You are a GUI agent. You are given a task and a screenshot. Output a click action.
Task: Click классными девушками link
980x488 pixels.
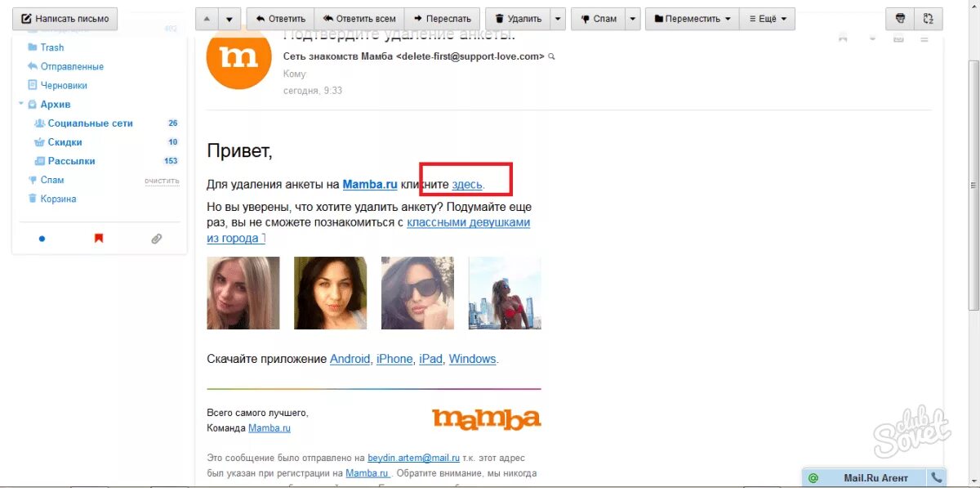pos(469,222)
